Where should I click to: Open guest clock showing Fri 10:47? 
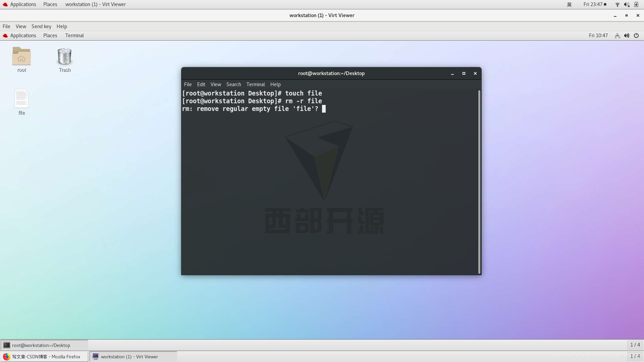[598, 36]
